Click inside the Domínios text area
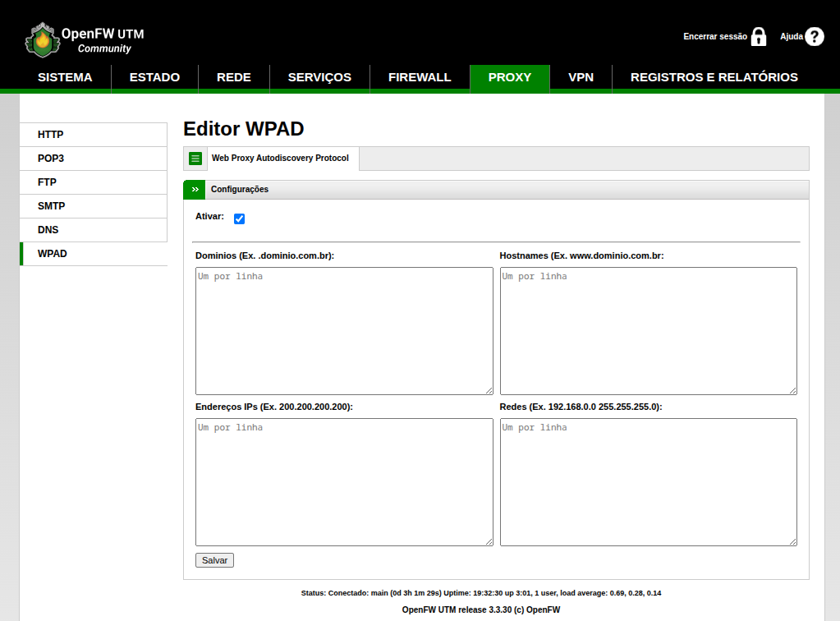 tap(344, 330)
